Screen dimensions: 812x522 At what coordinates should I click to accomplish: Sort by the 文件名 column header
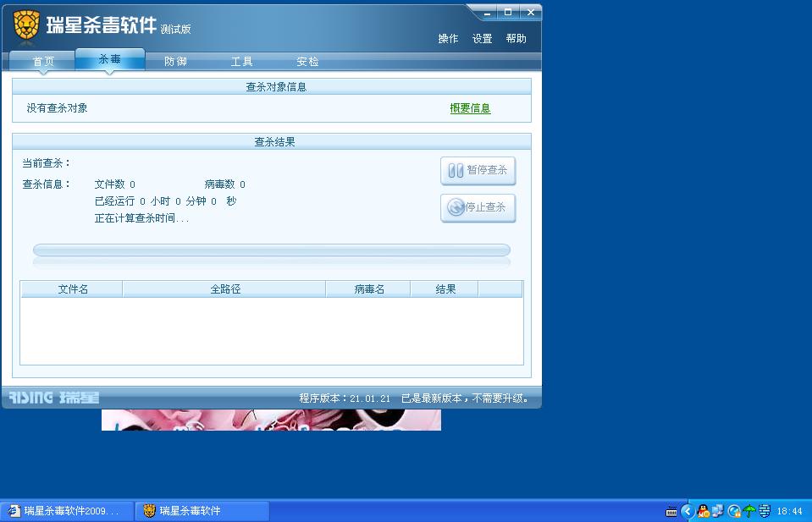(x=72, y=289)
